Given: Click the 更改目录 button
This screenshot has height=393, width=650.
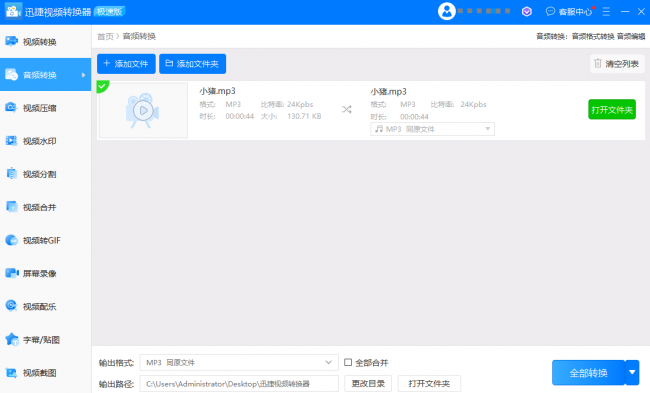Looking at the screenshot, I should (368, 383).
